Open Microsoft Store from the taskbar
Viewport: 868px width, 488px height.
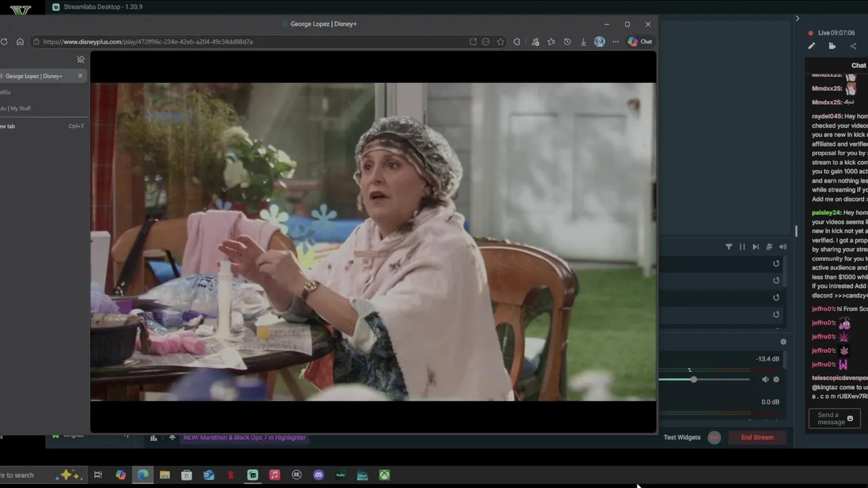(186, 475)
